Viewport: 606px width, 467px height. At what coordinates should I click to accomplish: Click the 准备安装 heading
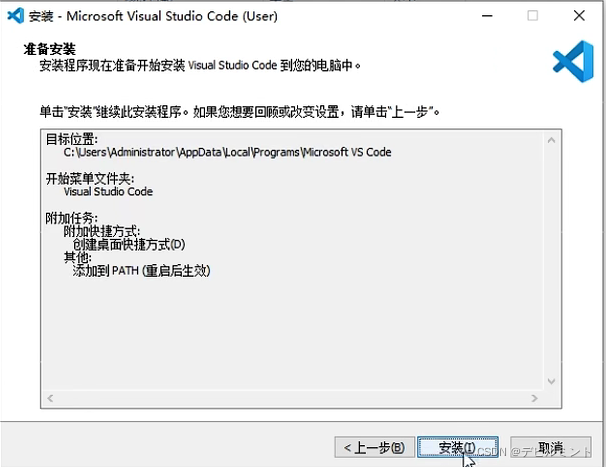click(x=49, y=49)
